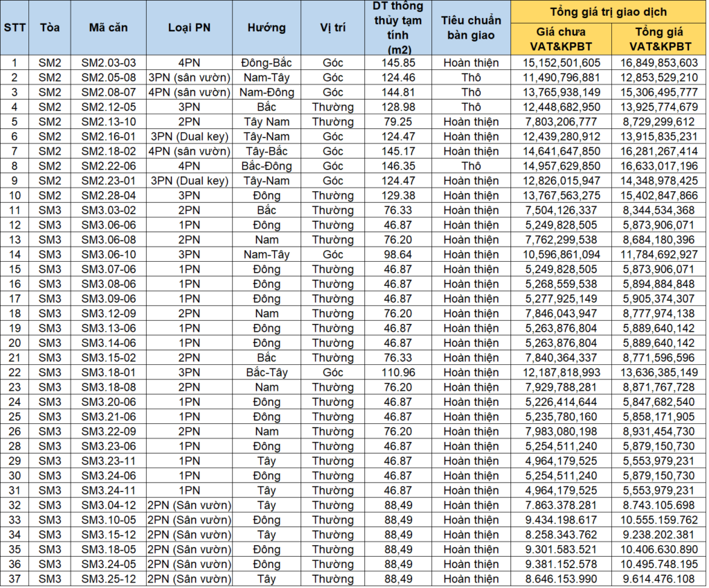Select the STT header cell
709x588 pixels.
point(15,28)
